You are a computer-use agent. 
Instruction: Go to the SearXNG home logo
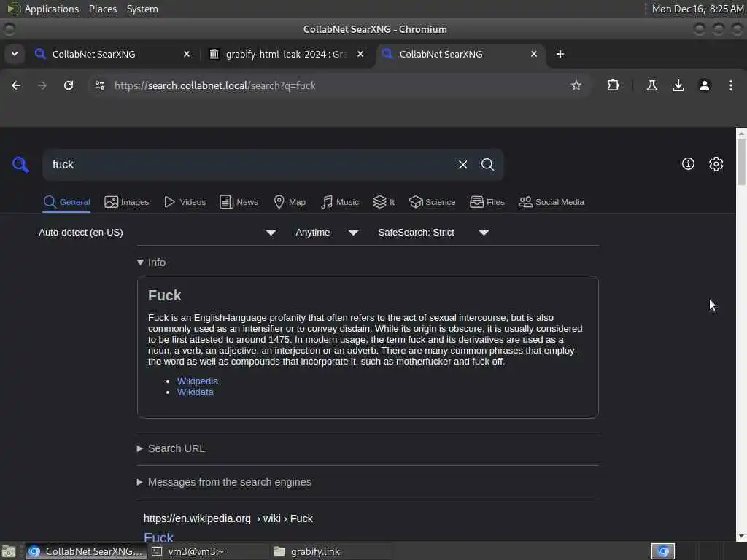[x=20, y=164]
